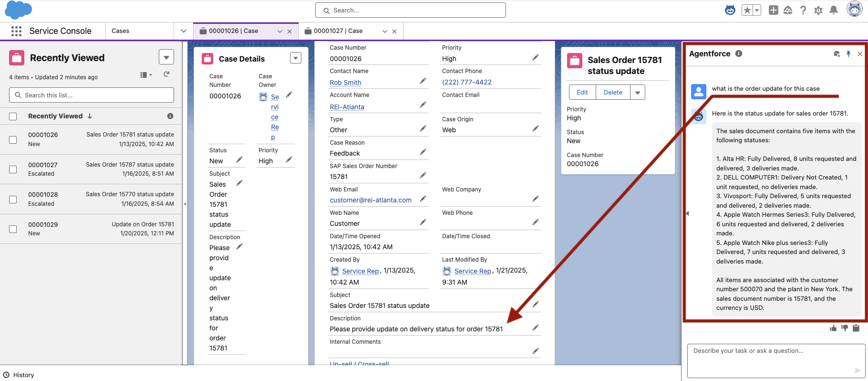Change list display as icon
Screen dimensions: 868x381
(146, 75)
